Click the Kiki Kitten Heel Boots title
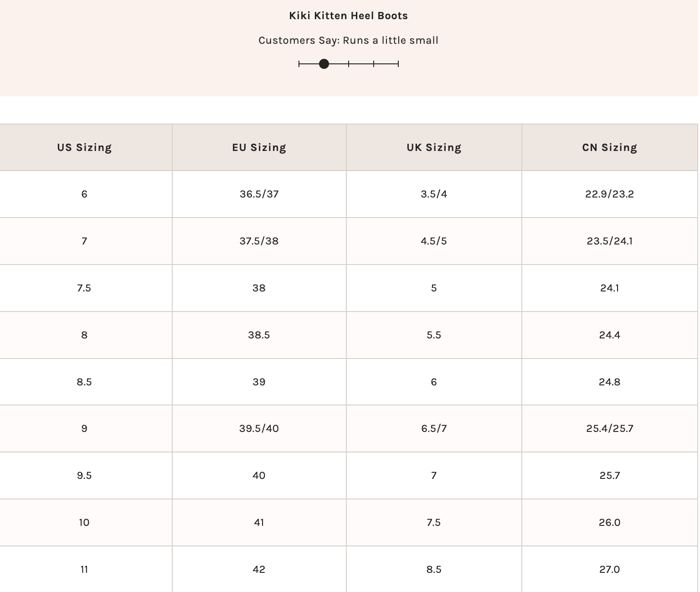 (349, 16)
